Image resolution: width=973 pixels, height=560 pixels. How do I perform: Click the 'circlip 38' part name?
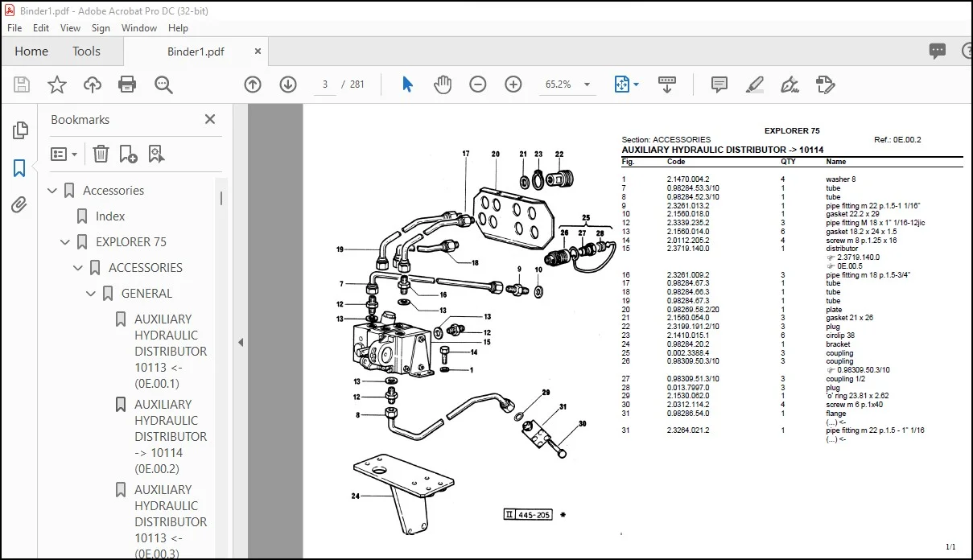pyautogui.click(x=840, y=336)
